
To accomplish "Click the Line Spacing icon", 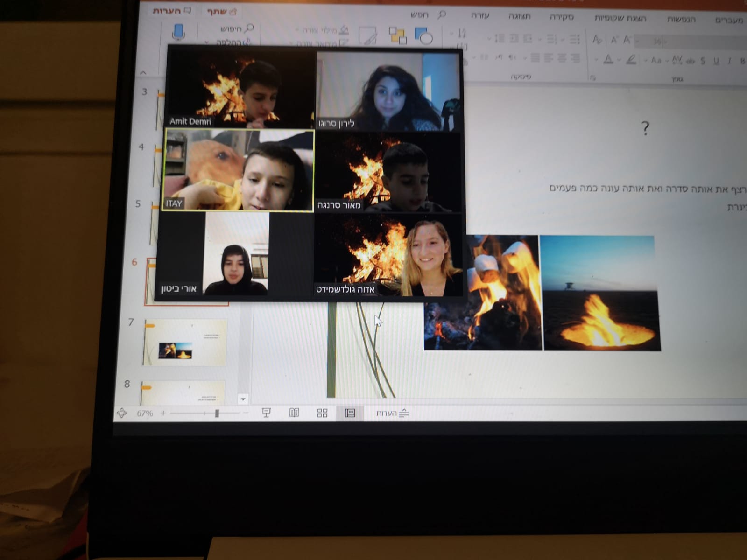I will coord(500,38).
